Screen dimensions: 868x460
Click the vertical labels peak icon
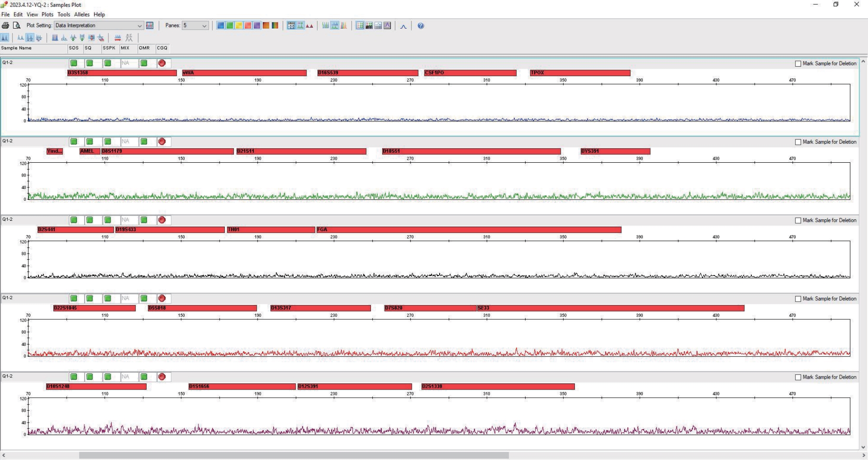point(38,38)
